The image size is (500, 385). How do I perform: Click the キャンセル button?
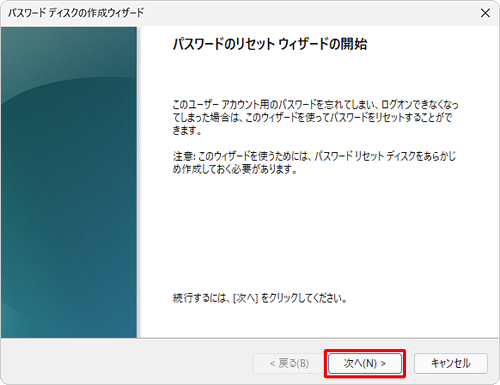point(451,363)
